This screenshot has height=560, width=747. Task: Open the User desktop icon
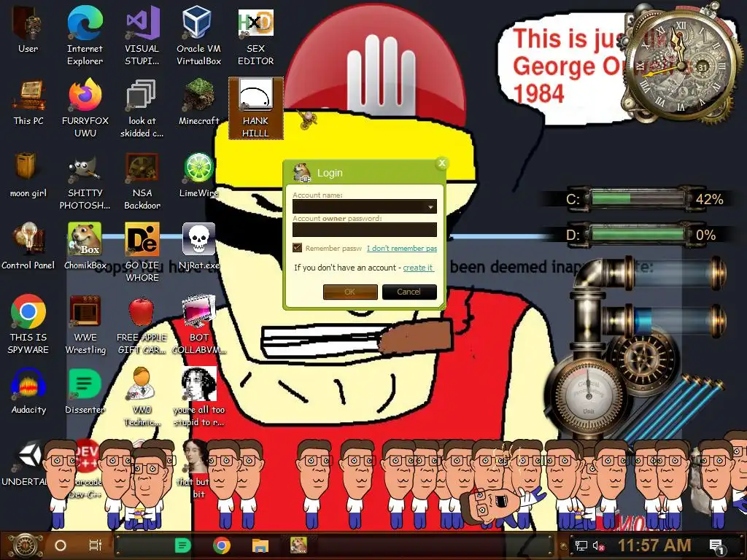[28, 29]
